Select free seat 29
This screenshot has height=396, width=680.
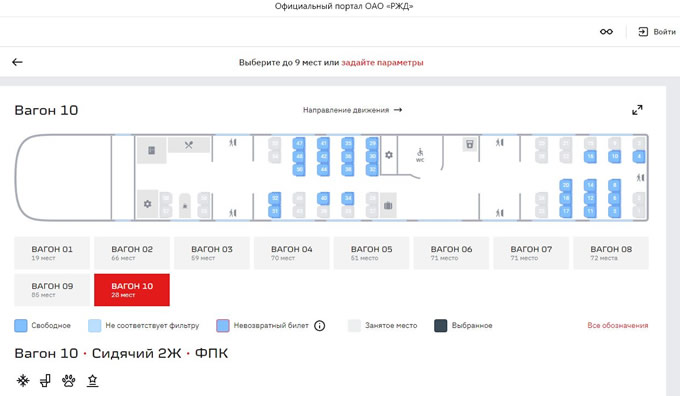pyautogui.click(x=372, y=144)
